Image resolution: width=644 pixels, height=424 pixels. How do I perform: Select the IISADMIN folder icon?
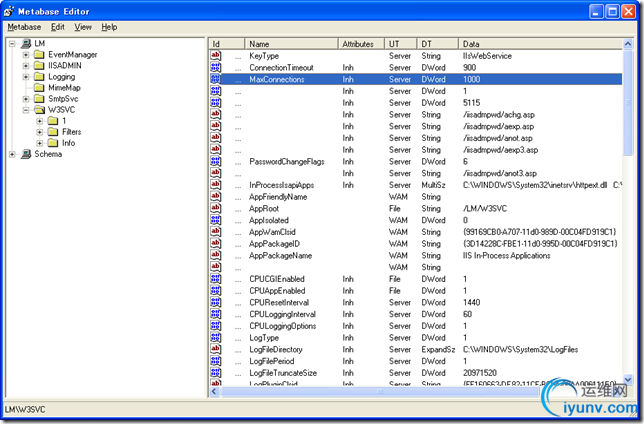click(39, 66)
